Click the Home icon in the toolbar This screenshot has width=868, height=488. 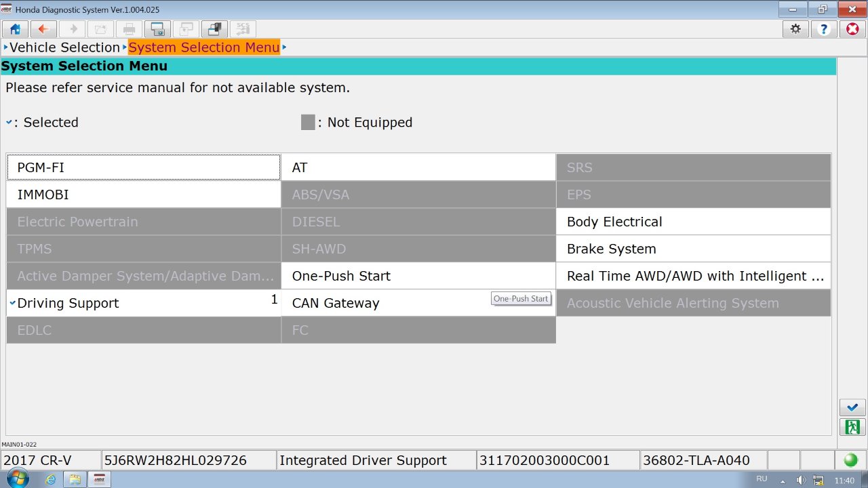click(16, 29)
